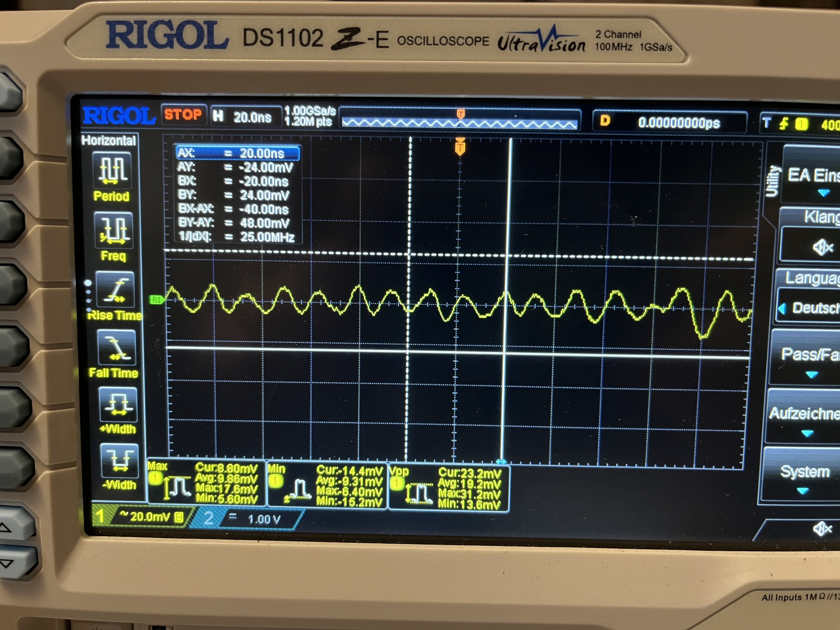Click the Vpp measurement result box
Image resolution: width=840 pixels, height=630 pixels.
click(x=449, y=487)
